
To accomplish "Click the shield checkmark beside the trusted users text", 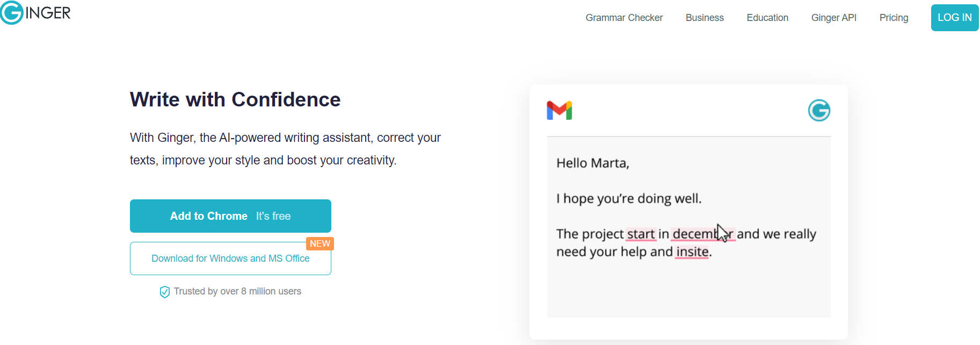I will click(164, 291).
